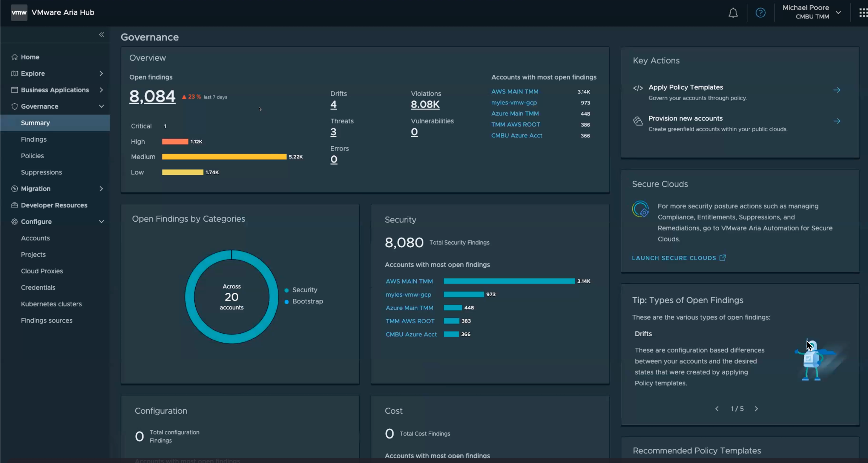Click the Business Applications window icon

pyautogui.click(x=14, y=90)
